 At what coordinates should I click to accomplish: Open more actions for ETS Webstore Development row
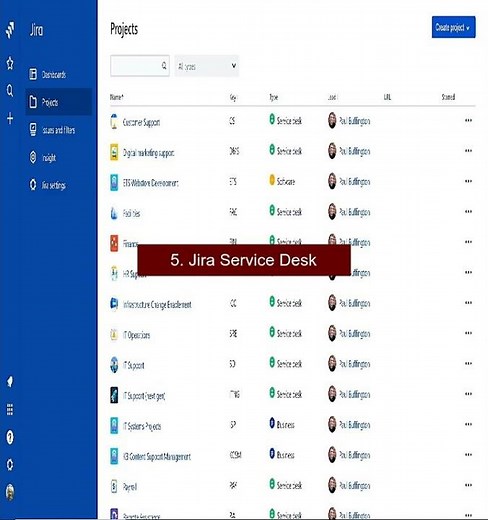(x=468, y=181)
